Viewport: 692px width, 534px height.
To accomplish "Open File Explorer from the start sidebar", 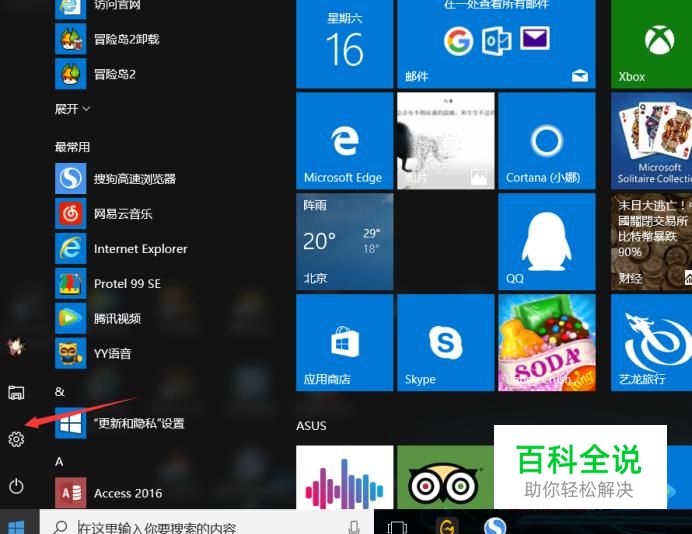I will click(x=16, y=392).
